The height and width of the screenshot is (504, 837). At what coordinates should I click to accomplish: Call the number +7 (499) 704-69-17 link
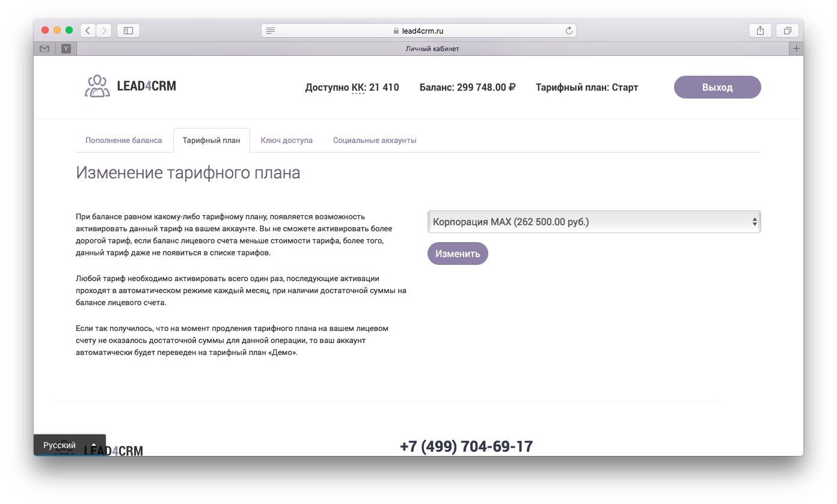[x=467, y=446]
